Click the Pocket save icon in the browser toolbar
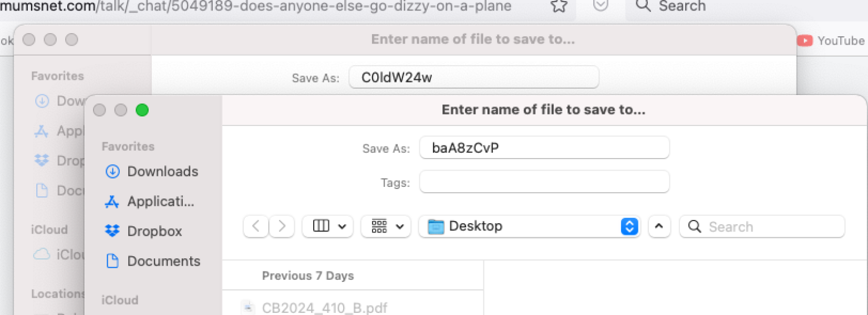 (x=600, y=5)
